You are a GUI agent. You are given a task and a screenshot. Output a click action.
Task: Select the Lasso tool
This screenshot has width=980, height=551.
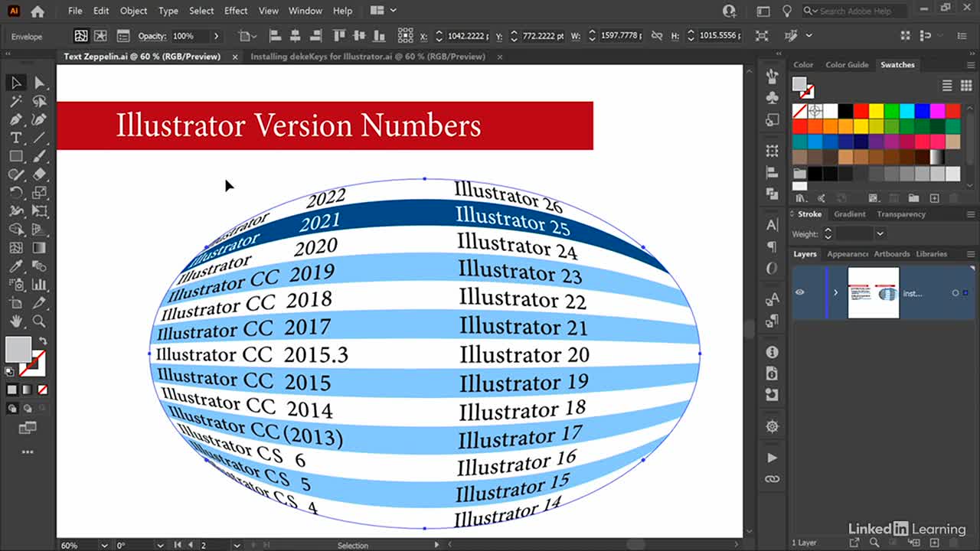[x=39, y=101]
